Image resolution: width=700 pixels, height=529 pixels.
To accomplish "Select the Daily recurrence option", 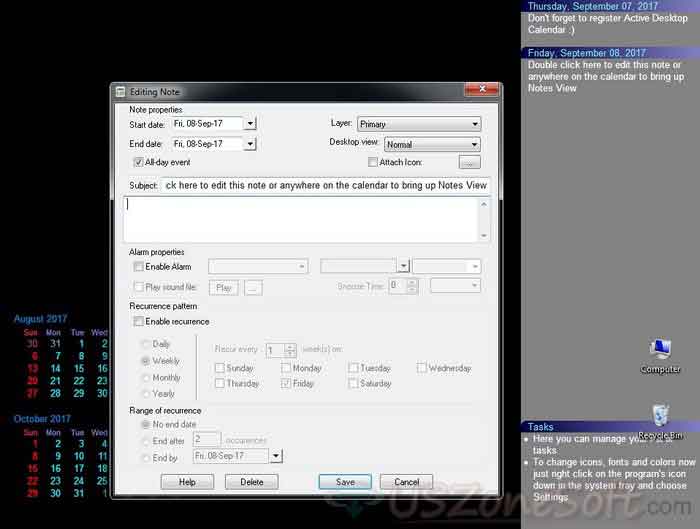I will pyautogui.click(x=146, y=344).
